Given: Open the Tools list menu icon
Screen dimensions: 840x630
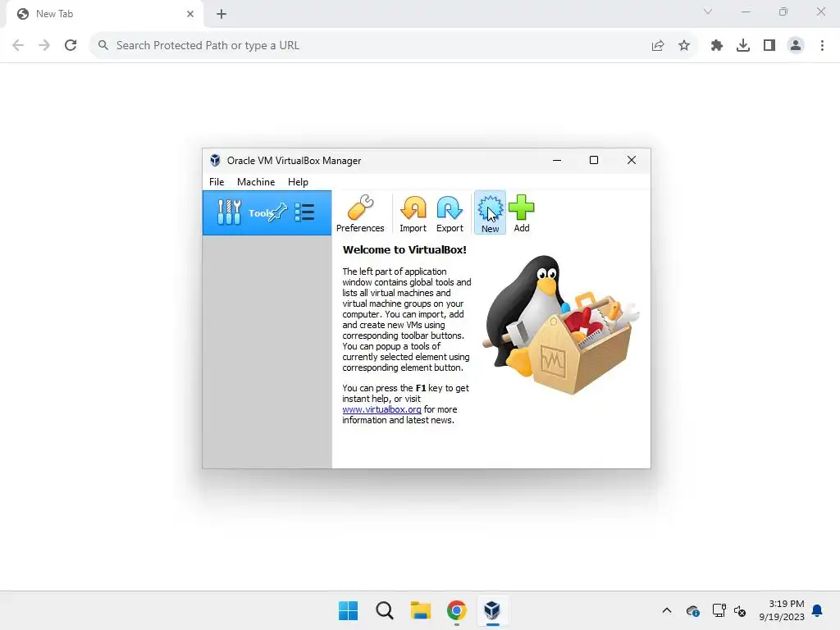Looking at the screenshot, I should tap(305, 212).
